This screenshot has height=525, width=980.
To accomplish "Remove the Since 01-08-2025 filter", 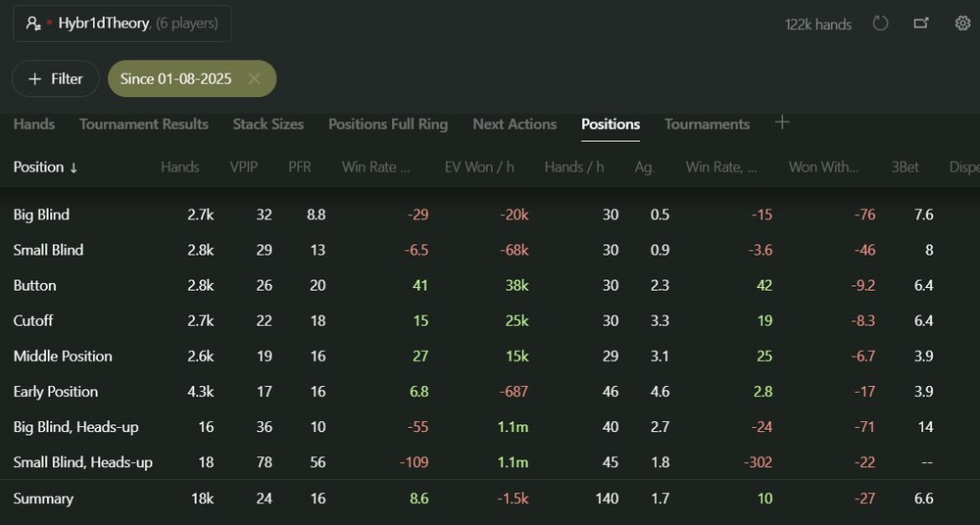I will tap(254, 78).
